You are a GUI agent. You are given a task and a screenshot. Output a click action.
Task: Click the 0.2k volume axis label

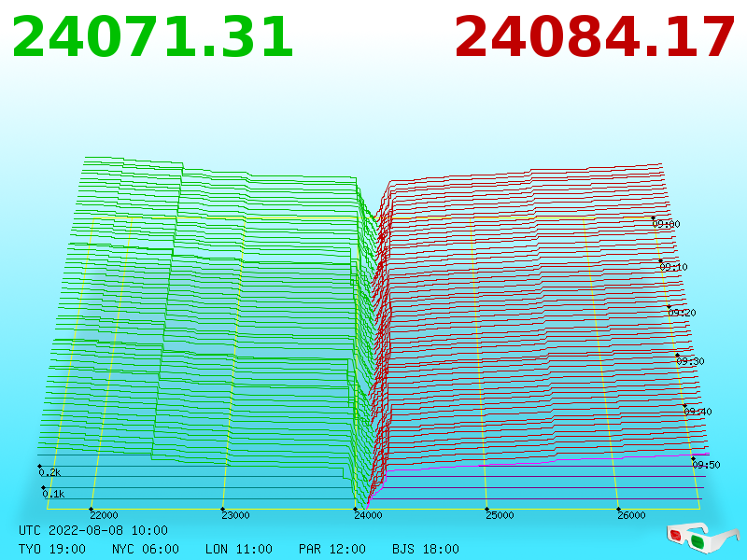pos(49,473)
